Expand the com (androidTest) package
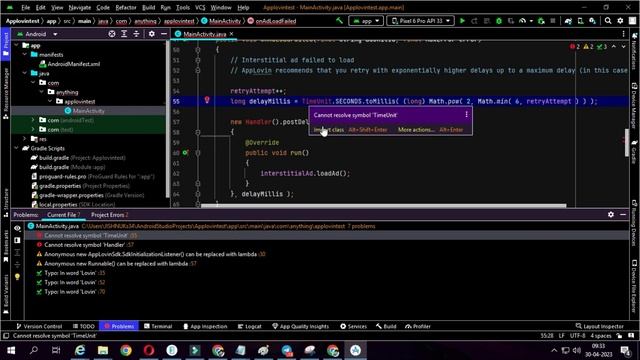 [33, 120]
